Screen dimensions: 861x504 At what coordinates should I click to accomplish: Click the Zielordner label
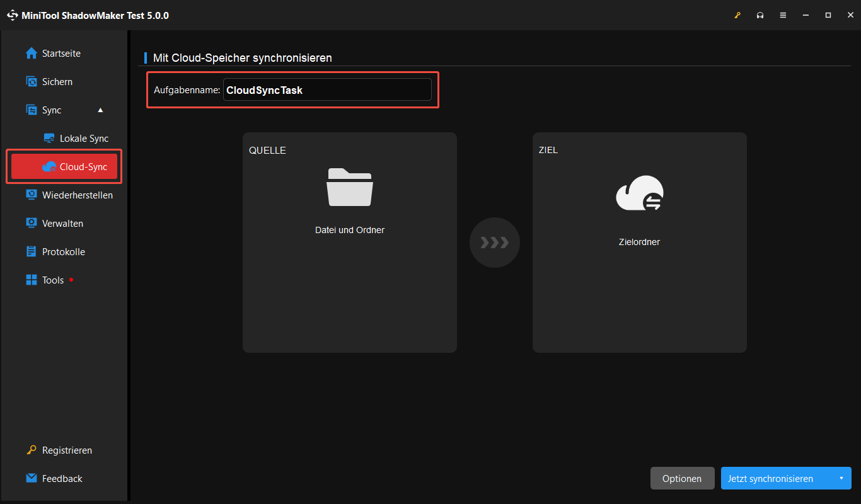click(x=639, y=242)
